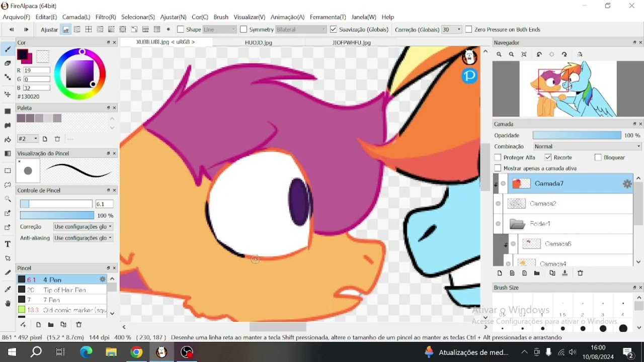Turn snap off icon in Ajustar toolbar
Image resolution: width=644 pixels, height=362 pixels.
66,30
